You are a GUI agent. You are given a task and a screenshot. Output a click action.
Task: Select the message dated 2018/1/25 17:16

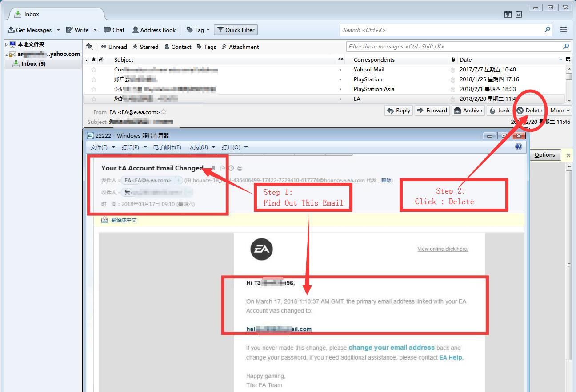coord(324,79)
